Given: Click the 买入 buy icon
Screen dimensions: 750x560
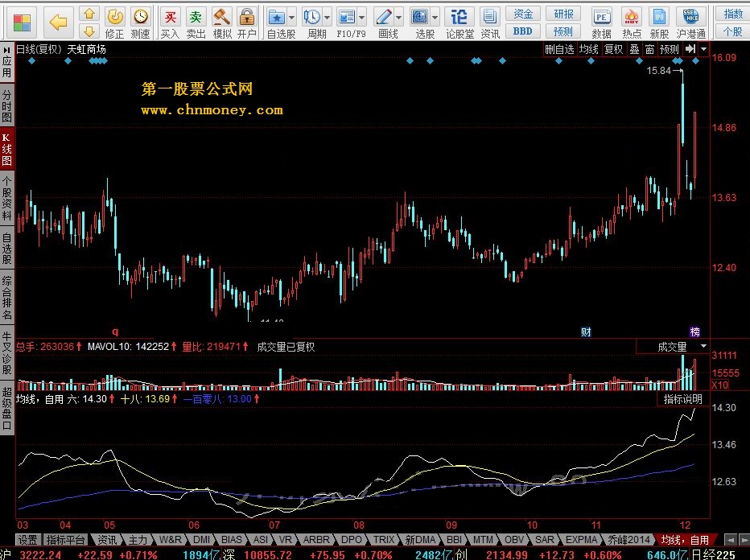Looking at the screenshot, I should [170, 23].
